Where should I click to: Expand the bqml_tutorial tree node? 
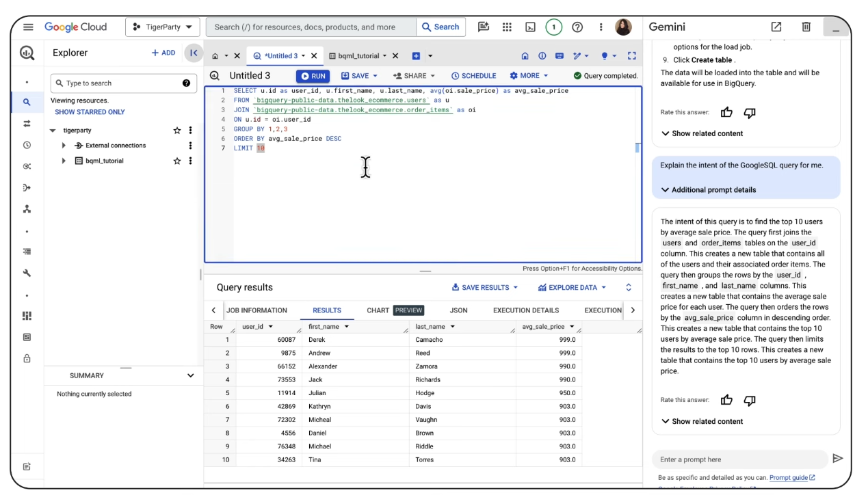64,161
